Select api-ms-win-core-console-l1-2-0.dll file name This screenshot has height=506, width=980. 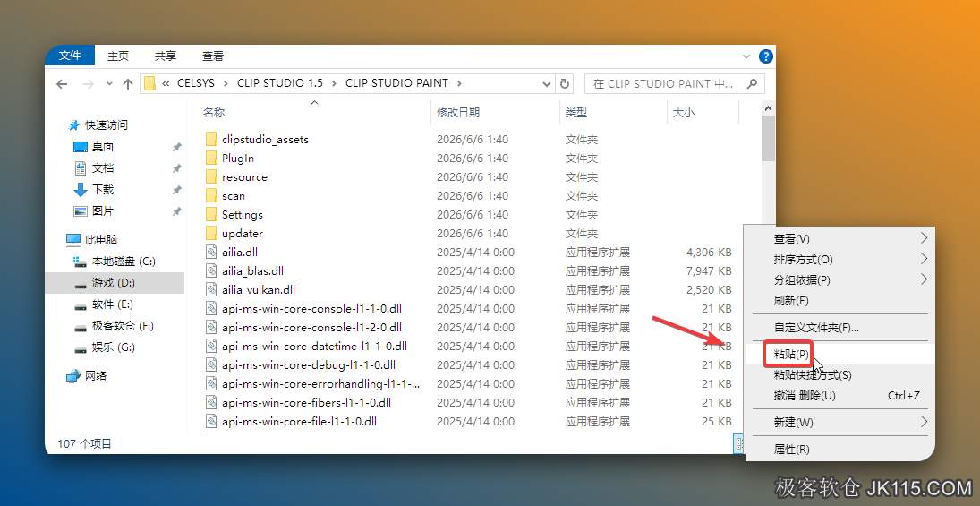pyautogui.click(x=311, y=327)
